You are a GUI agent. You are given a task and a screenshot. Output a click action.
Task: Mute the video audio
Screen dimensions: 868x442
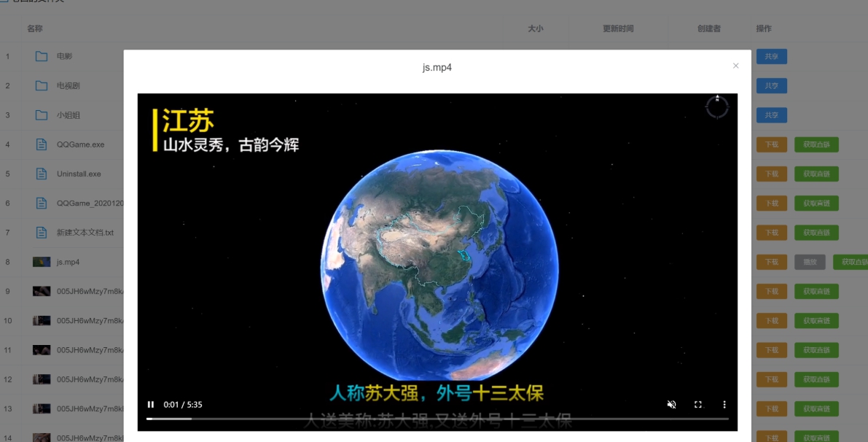671,403
